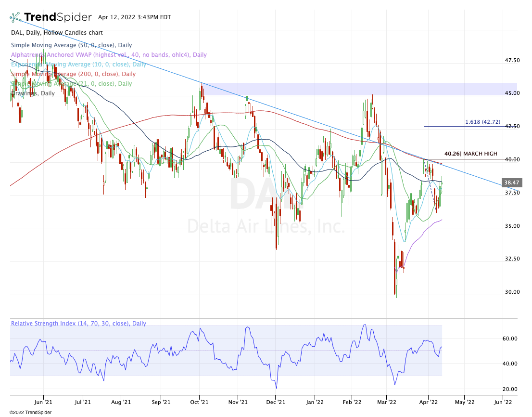This screenshot has width=532, height=417.
Task: Click the Apr '22 date axis label
Action: tap(429, 403)
